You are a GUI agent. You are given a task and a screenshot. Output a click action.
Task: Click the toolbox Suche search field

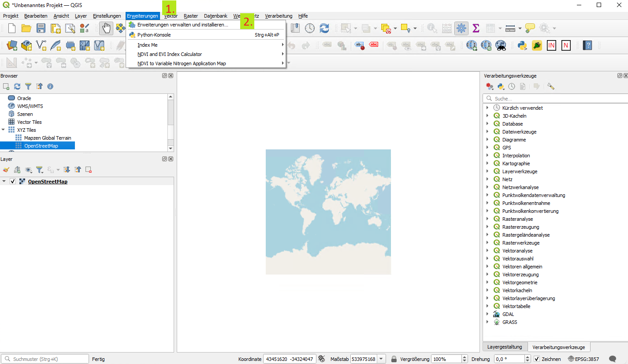pos(554,99)
